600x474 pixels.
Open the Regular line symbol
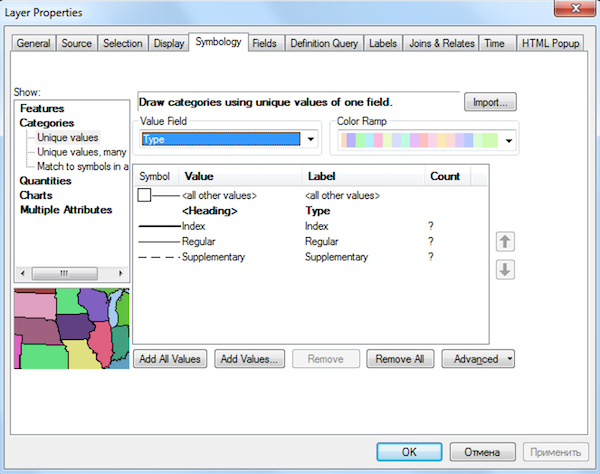[x=159, y=241]
